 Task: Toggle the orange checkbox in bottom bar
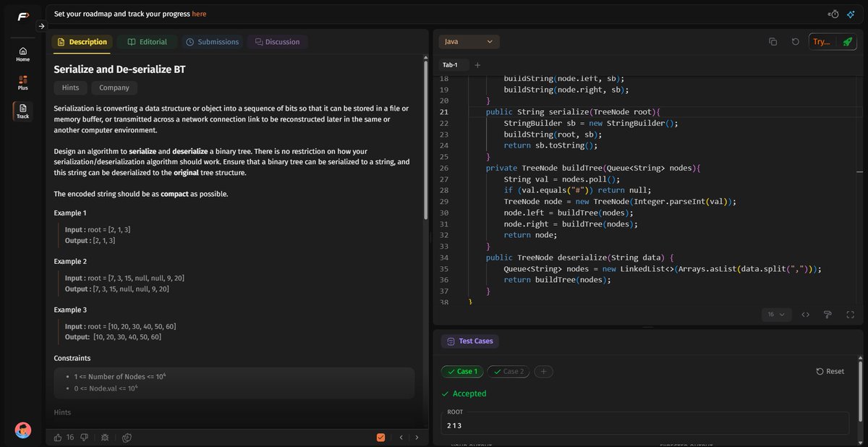tap(380, 437)
